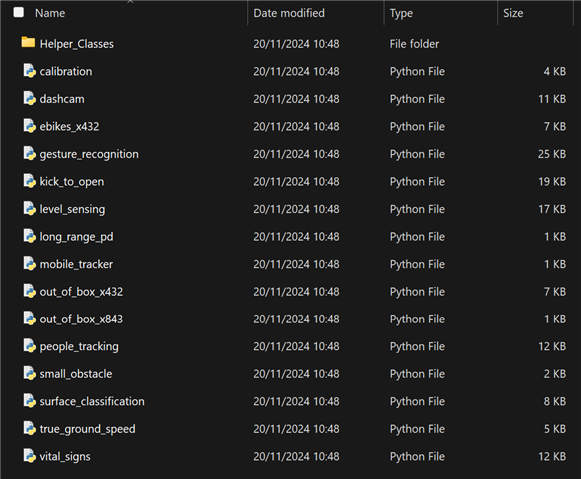Screen dimensions: 581x479
Task: Select the long_range_pd Python file icon
Action: tap(29, 236)
